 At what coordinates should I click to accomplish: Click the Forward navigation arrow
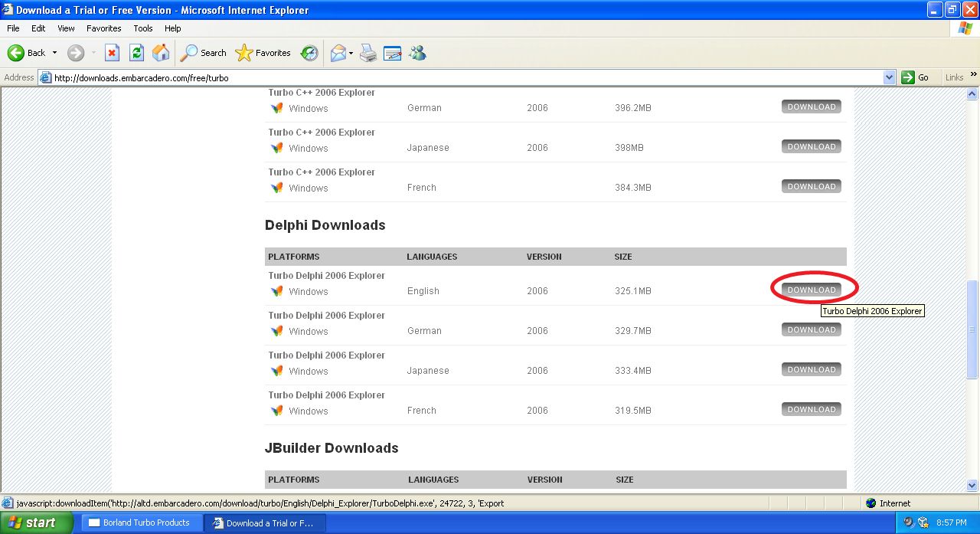[76, 53]
